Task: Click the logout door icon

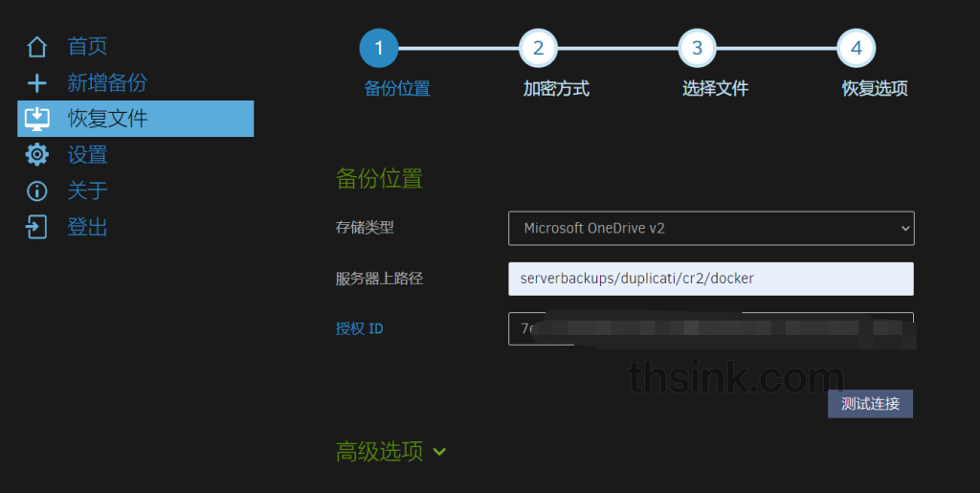Action: pos(36,227)
